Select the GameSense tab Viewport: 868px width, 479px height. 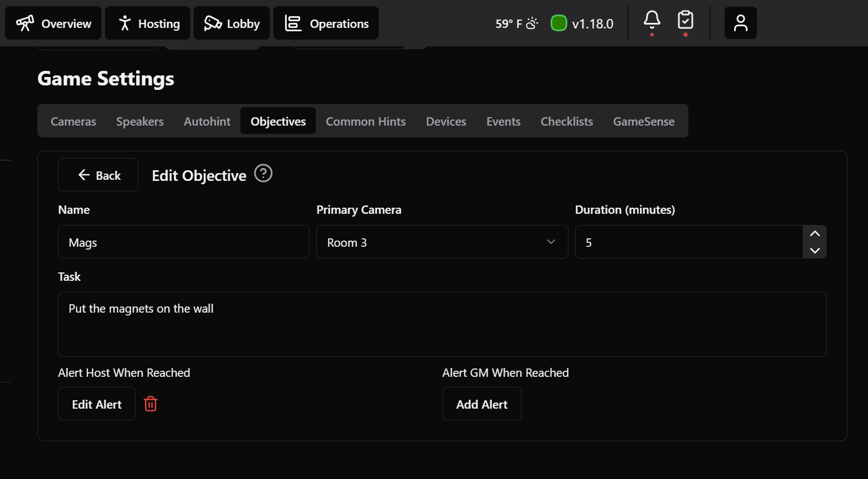click(x=643, y=121)
